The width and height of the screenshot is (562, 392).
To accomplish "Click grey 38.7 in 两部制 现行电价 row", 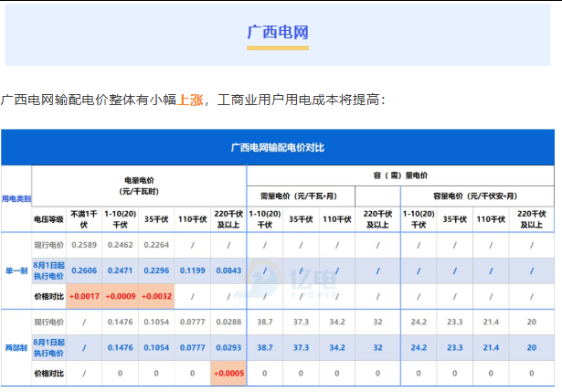I will pyautogui.click(x=265, y=323).
